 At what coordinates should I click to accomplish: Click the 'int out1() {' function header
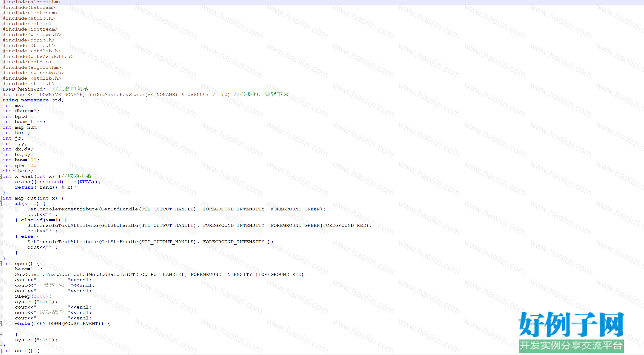(21, 351)
